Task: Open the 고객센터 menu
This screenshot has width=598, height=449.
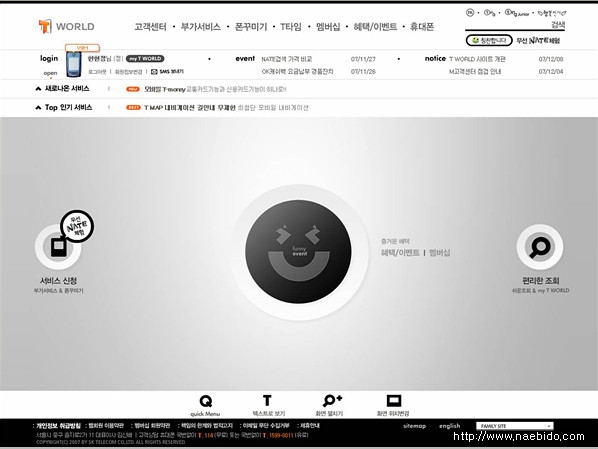Action: tap(150, 27)
